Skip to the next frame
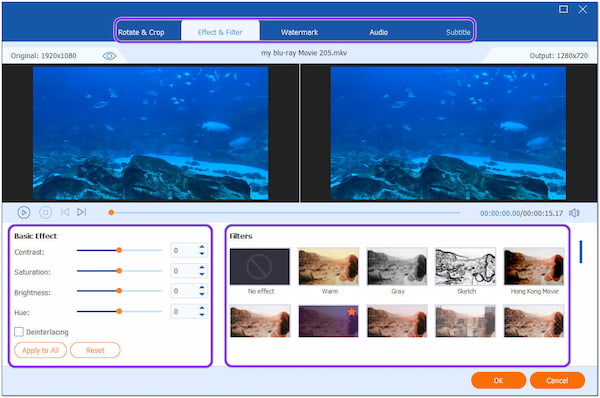Image resolution: width=600 pixels, height=398 pixels. pyautogui.click(x=82, y=212)
